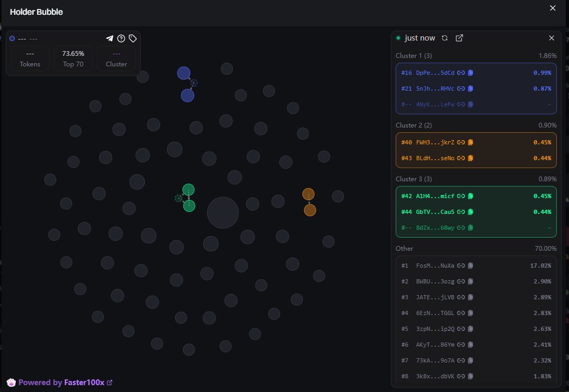Open link icon for 8dZx...b8wy
Viewport: 569px width, 392px height.
461,228
